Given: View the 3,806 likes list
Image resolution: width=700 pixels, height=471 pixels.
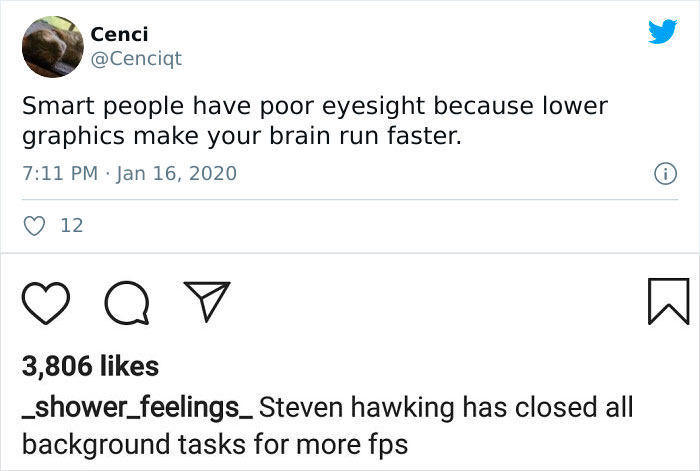Looking at the screenshot, I should point(91,367).
